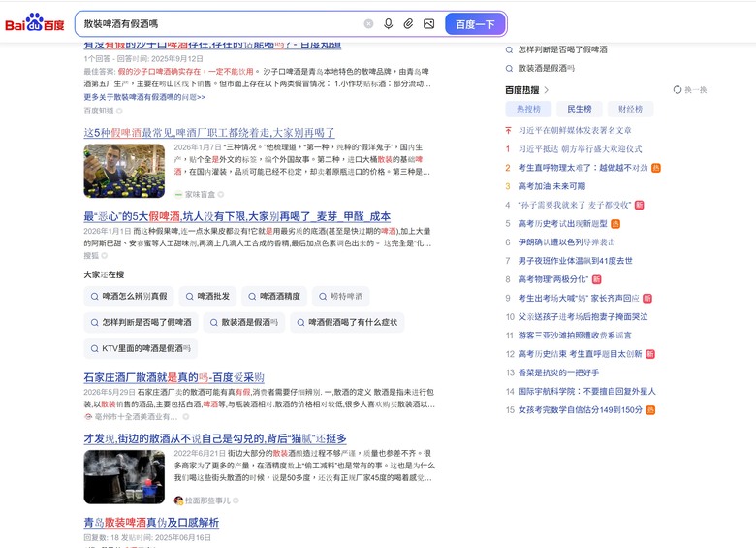Start voice search with microphone icon
Screen dimensions: 756x548
tap(388, 23)
